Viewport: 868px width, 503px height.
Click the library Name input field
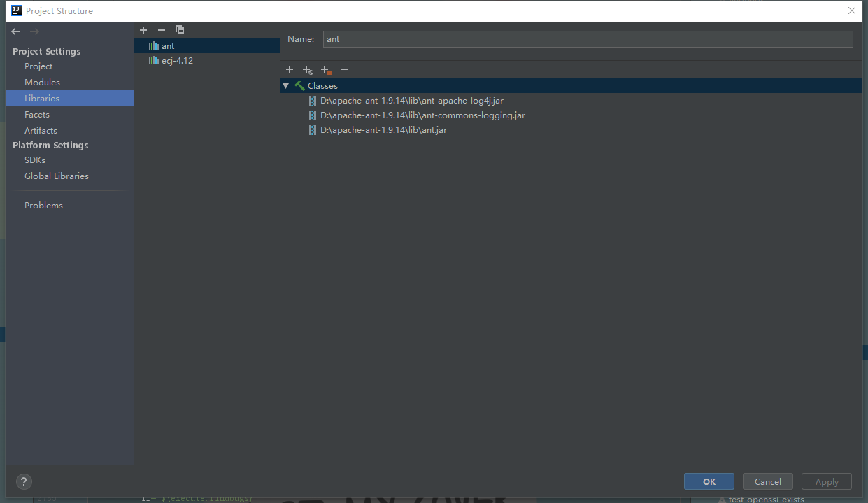(588, 39)
